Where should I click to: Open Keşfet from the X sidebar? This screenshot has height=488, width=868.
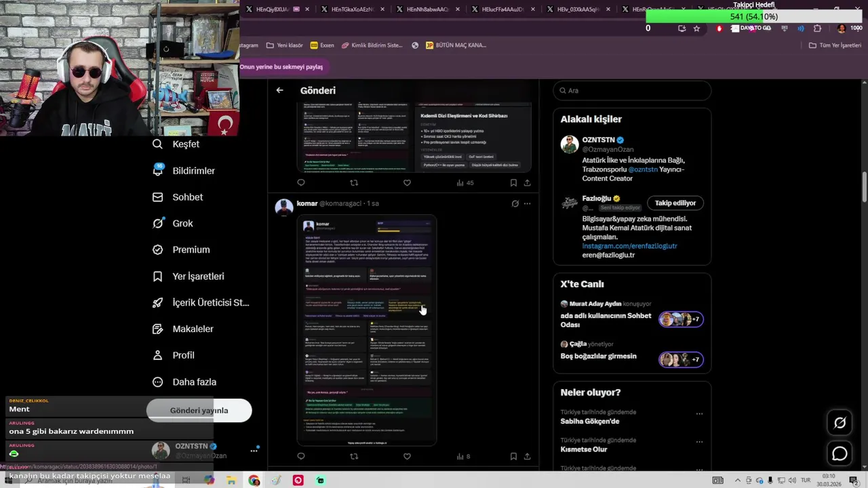(x=176, y=144)
